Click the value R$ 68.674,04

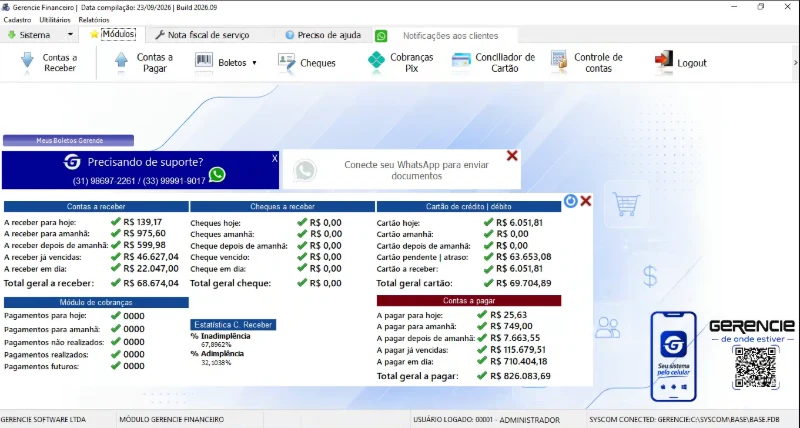pyautogui.click(x=151, y=283)
